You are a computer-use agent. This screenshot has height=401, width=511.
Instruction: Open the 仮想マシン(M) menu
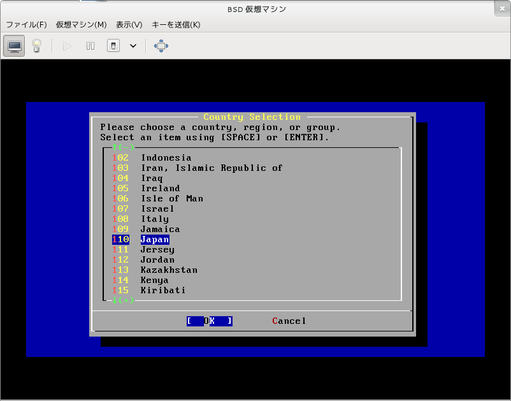pyautogui.click(x=81, y=25)
